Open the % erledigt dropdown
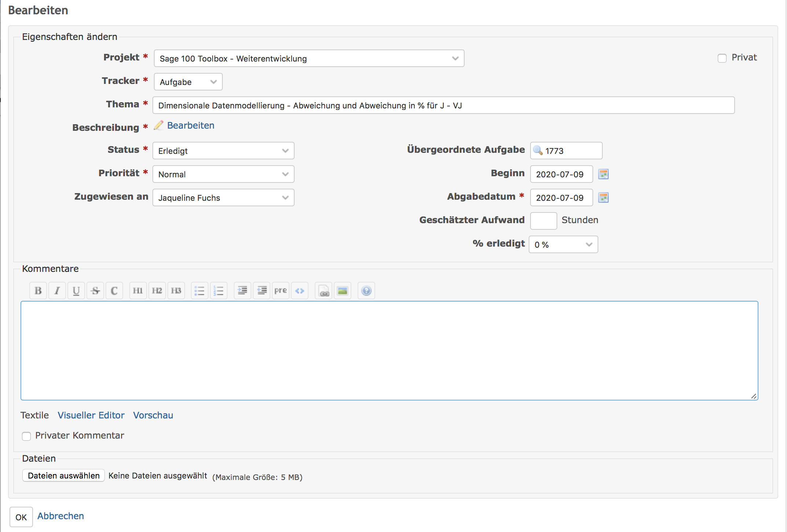787x532 pixels. coord(563,244)
